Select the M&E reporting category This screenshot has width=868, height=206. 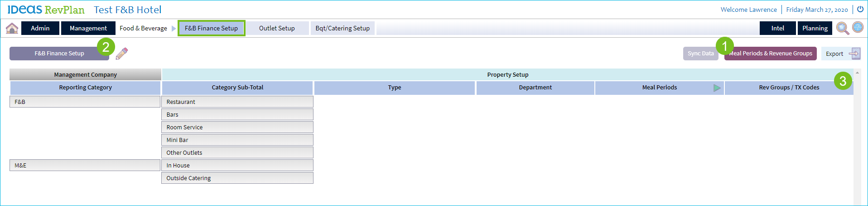tap(85, 165)
